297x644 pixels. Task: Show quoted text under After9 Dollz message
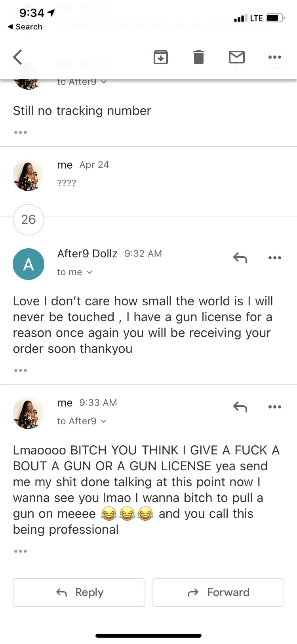[x=21, y=370]
